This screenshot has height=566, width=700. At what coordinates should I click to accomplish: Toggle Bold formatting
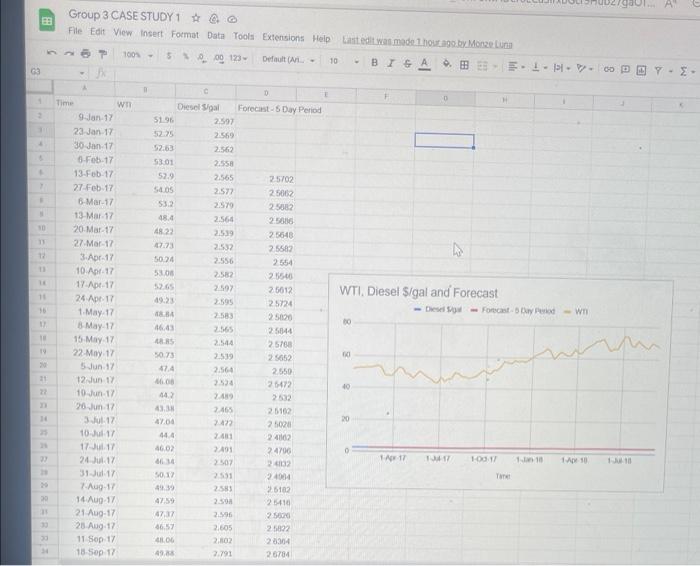pos(375,62)
